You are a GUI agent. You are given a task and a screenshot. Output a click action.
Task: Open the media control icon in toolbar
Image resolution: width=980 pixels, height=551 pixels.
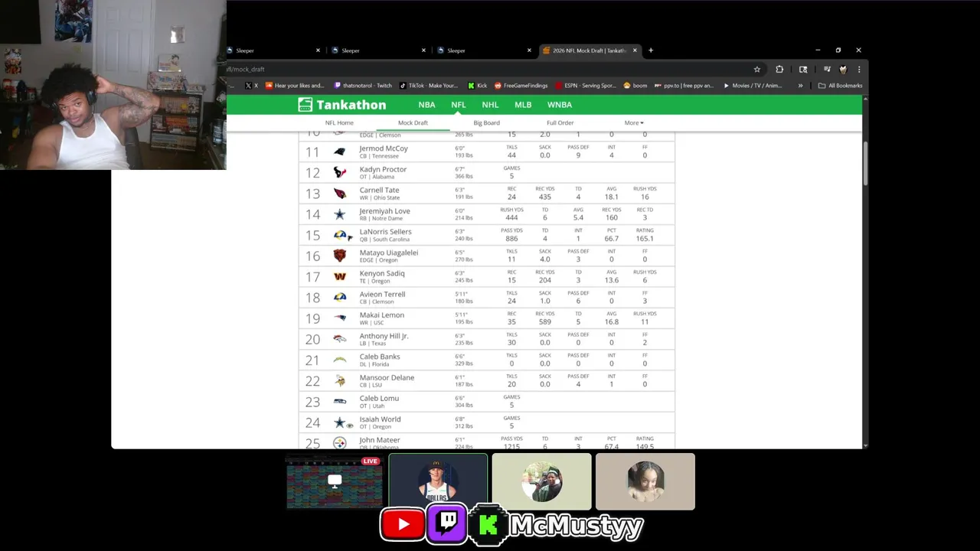(x=827, y=69)
